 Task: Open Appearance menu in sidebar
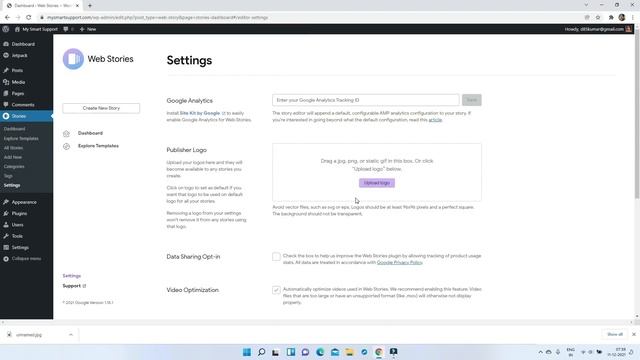pyautogui.click(x=24, y=202)
